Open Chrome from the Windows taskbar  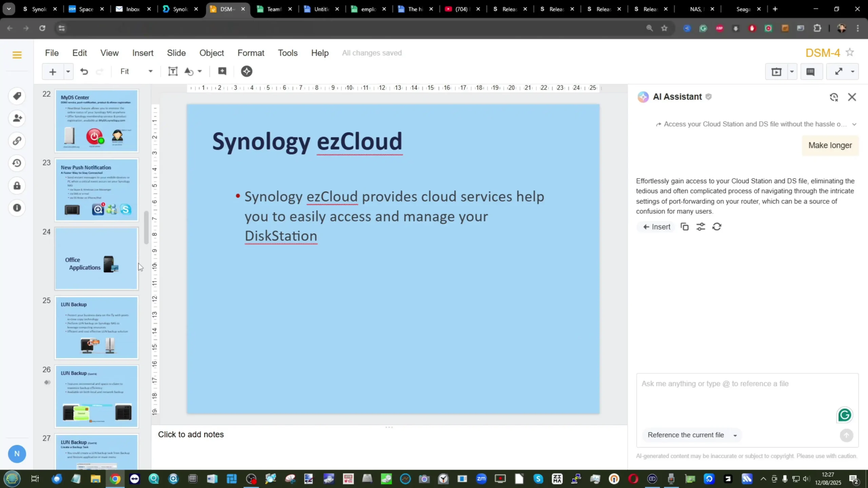point(115,479)
